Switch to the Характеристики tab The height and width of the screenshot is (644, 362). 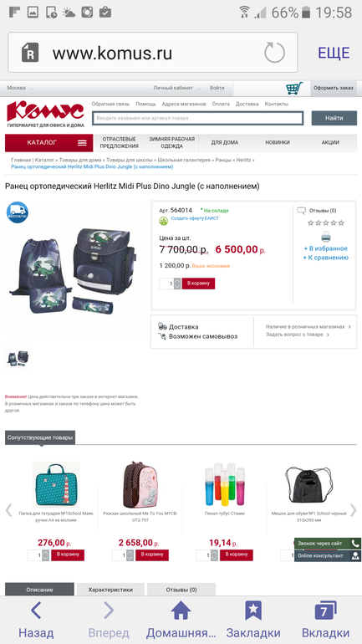[x=110, y=590]
